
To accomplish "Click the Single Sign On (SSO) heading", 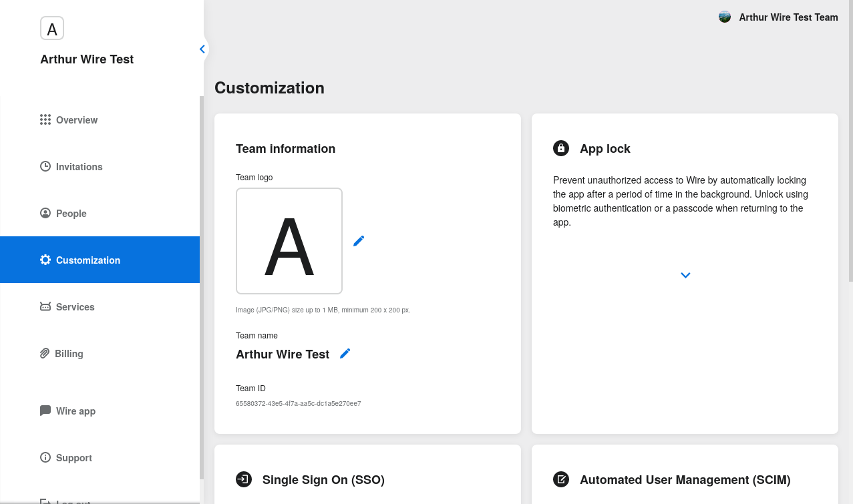I will coord(323,480).
